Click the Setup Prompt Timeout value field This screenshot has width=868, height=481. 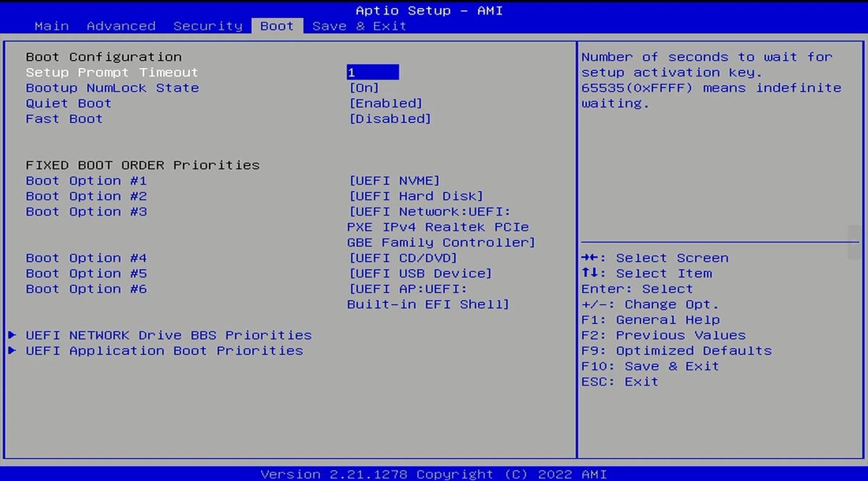tap(373, 72)
